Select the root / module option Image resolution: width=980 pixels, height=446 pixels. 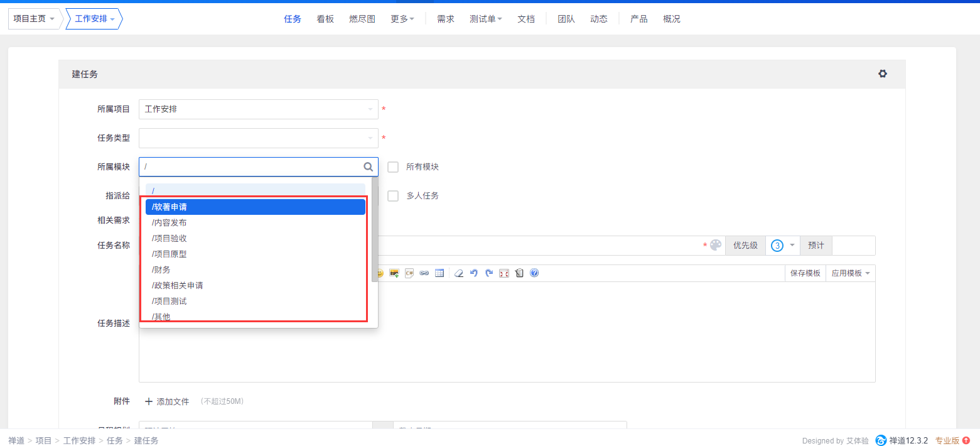pyautogui.click(x=256, y=190)
